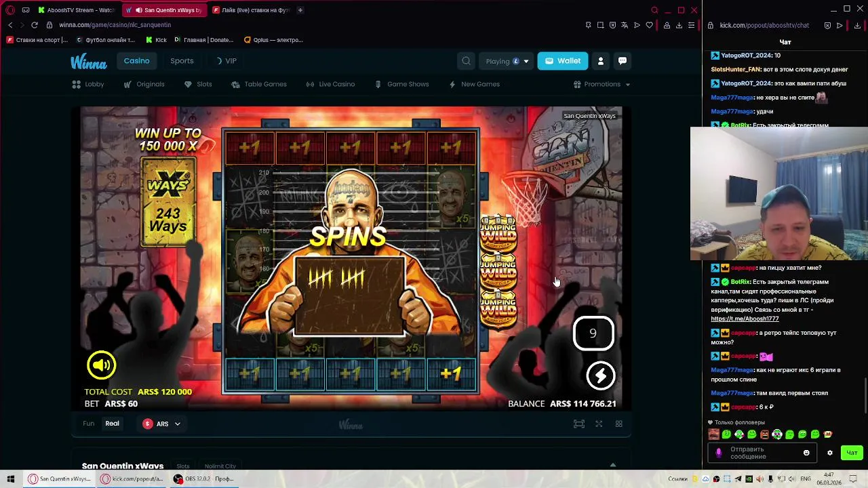Go to the Sports section

coord(182,61)
